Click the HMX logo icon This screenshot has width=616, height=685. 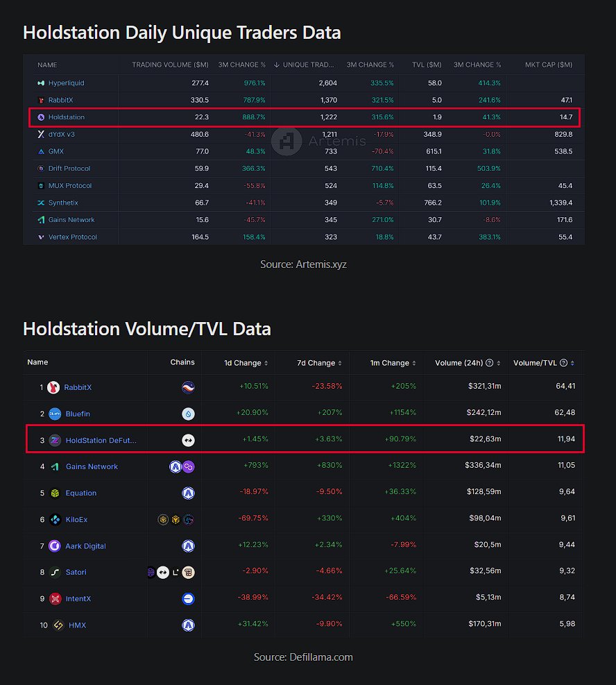[58, 625]
